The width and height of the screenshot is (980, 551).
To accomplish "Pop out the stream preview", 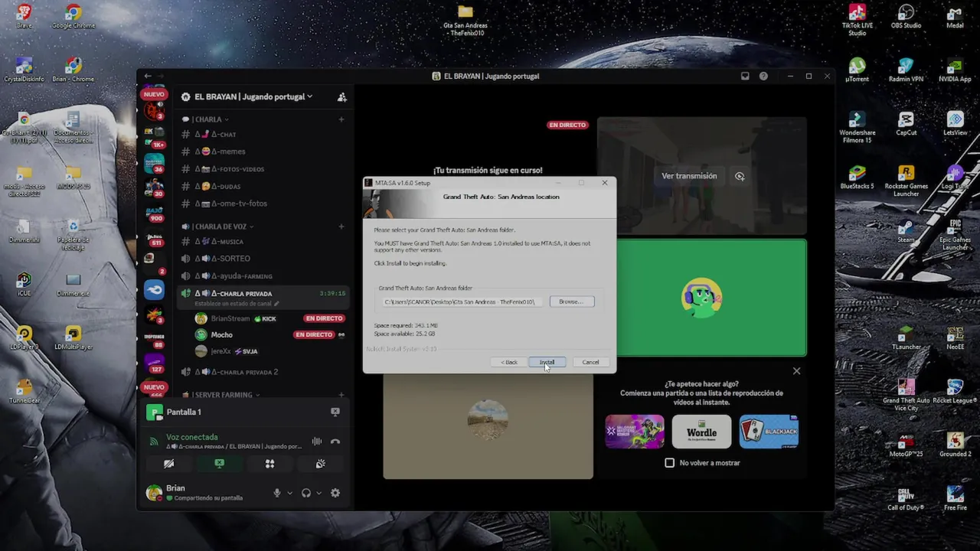I will [740, 176].
